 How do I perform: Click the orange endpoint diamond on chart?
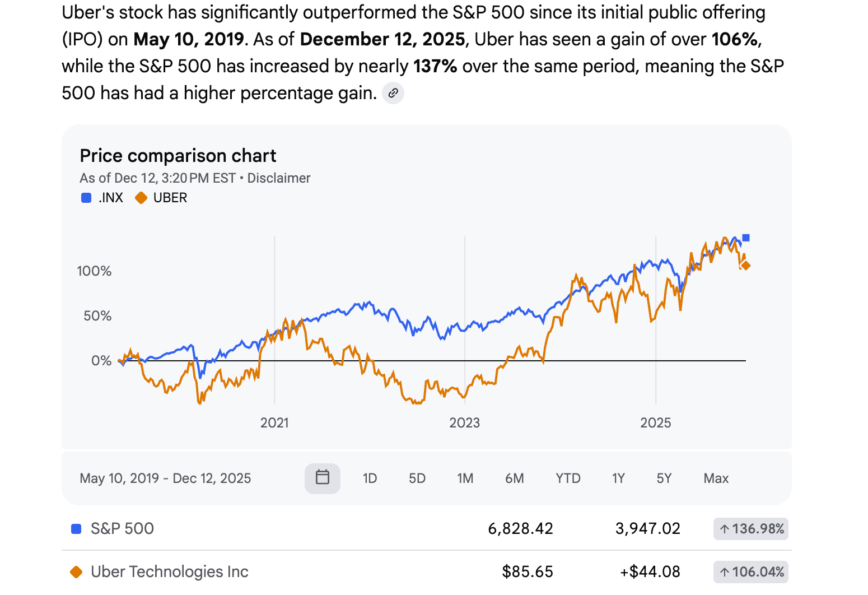coord(745,266)
